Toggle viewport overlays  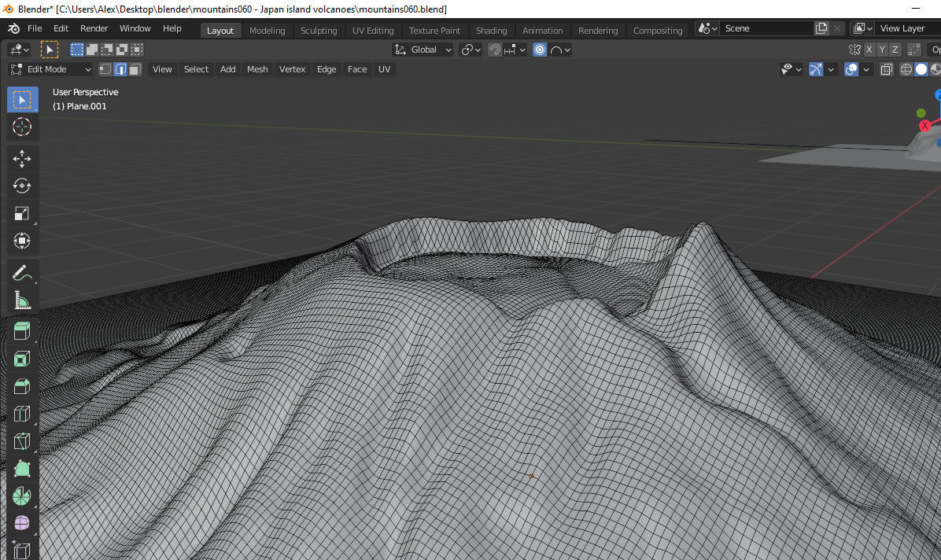851,70
